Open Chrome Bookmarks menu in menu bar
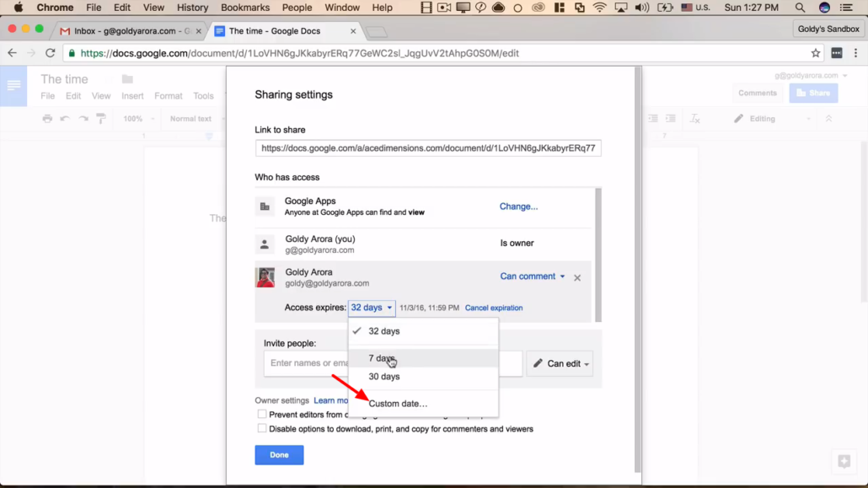 click(244, 8)
